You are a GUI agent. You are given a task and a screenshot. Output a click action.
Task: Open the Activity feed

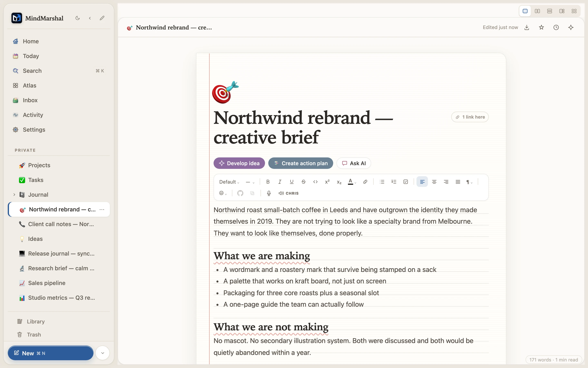[59, 115]
